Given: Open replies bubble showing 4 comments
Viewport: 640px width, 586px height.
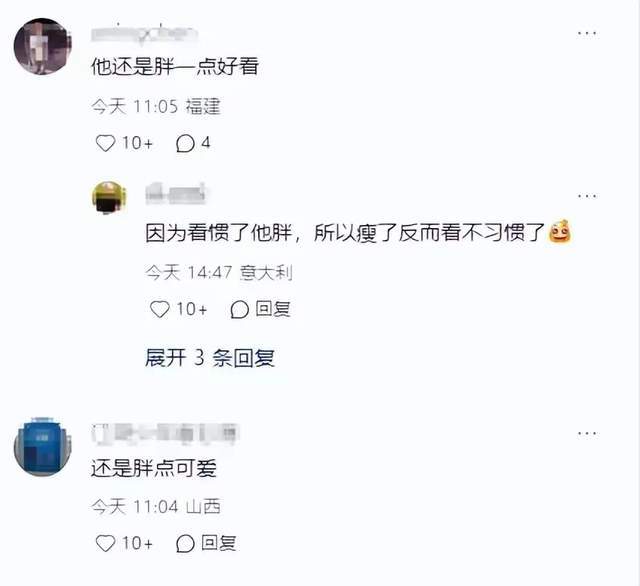Looking at the screenshot, I should click(x=193, y=143).
